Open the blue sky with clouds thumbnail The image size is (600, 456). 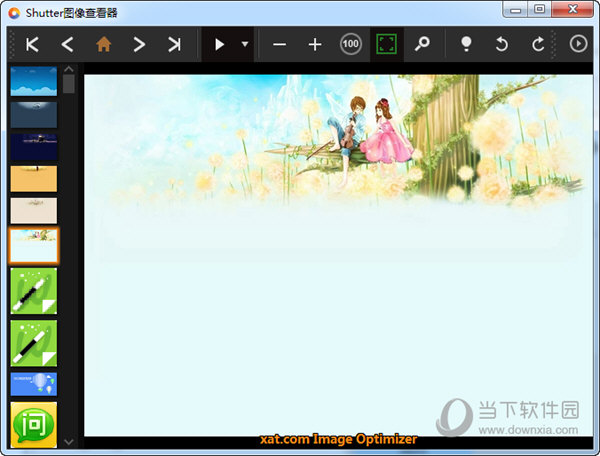34,81
